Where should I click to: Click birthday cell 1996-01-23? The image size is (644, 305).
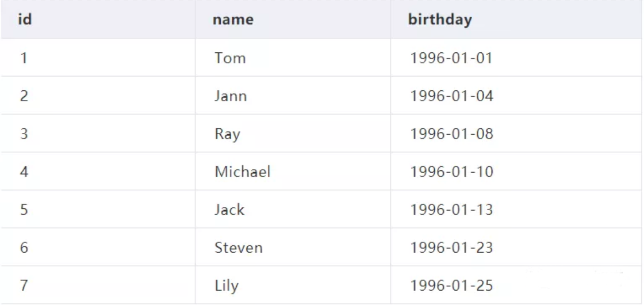451,248
